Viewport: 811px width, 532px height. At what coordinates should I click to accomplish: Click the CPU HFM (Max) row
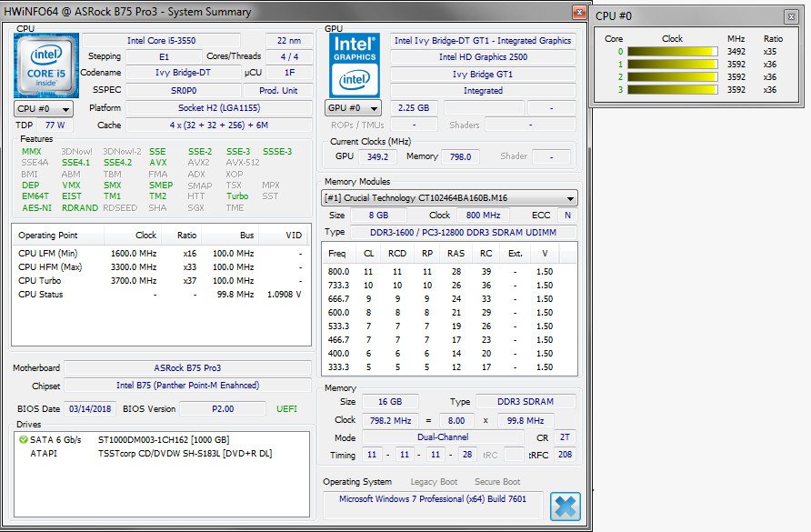coord(161,267)
